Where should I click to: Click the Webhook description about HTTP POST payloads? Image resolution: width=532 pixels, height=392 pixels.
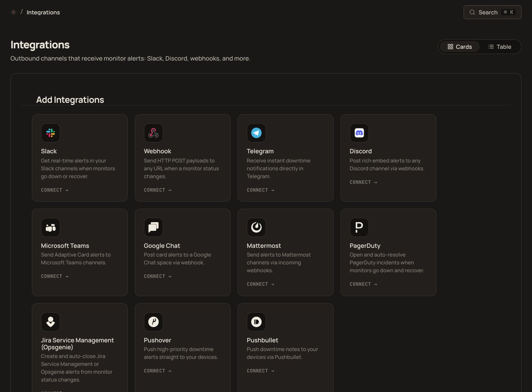[x=181, y=169]
